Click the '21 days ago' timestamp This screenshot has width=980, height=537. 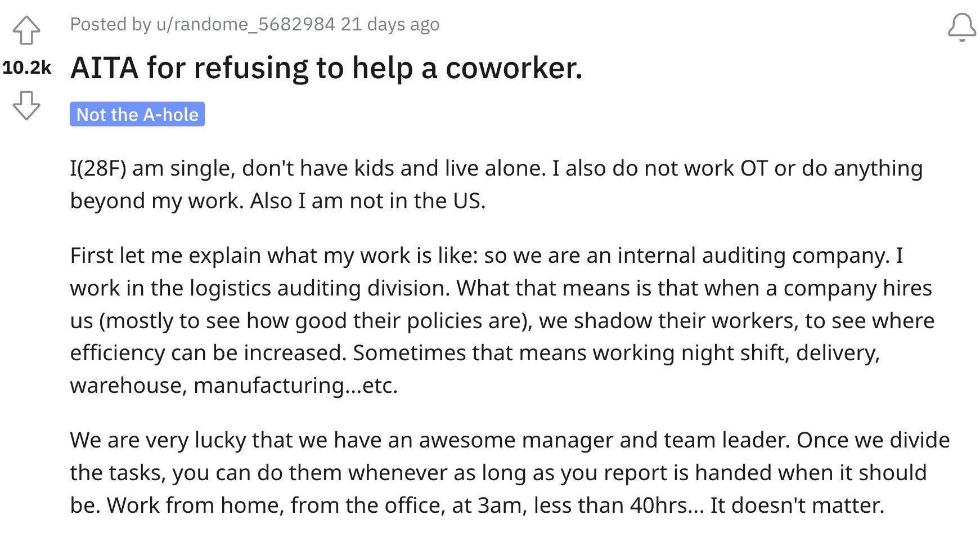390,24
